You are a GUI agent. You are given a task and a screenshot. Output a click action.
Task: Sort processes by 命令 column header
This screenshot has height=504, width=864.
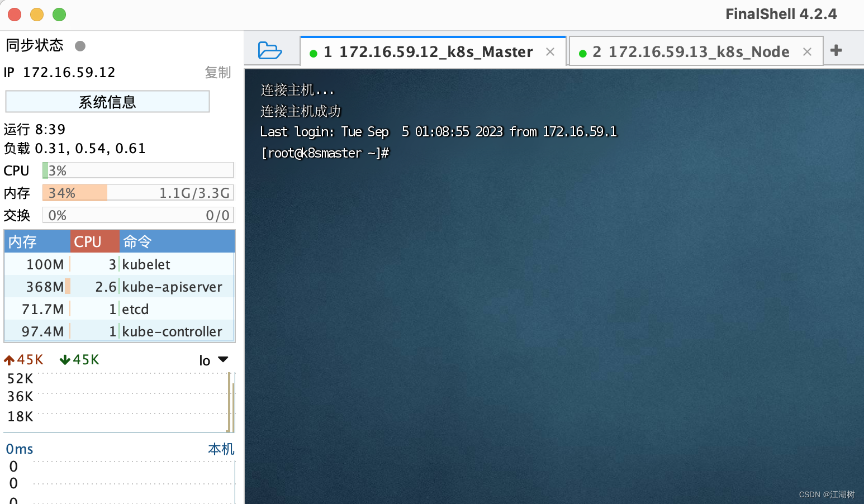[177, 241]
